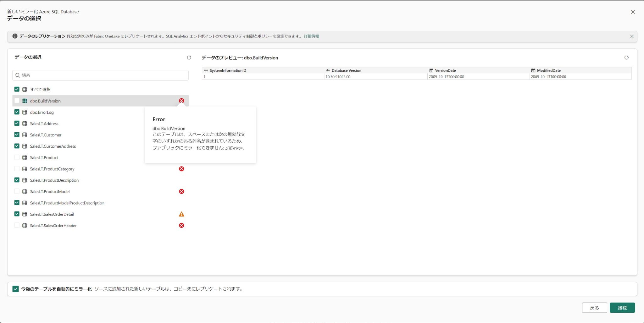The height and width of the screenshot is (323, 644).
Task: Disable 今後のテーブルを自動的にミラー化 checkbox
Action: pyautogui.click(x=15, y=289)
